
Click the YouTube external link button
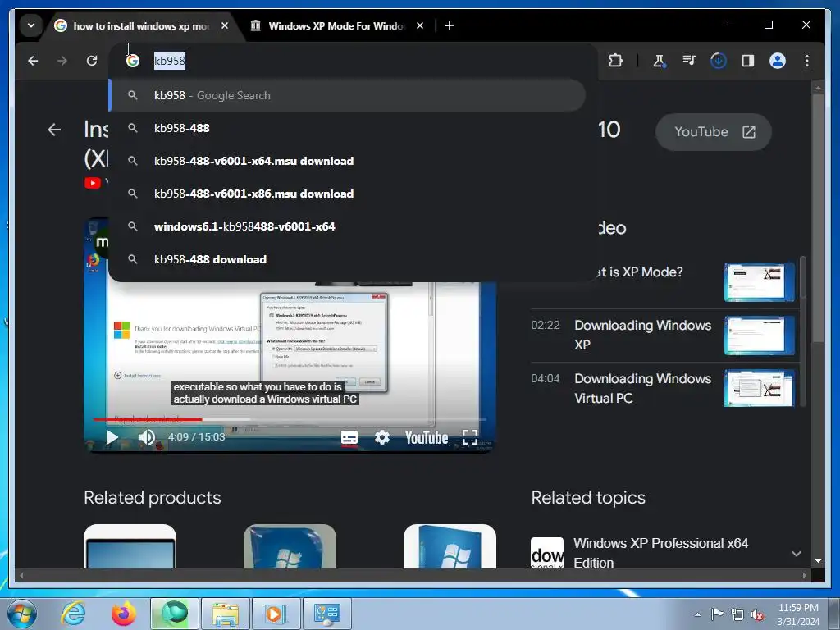(x=714, y=132)
